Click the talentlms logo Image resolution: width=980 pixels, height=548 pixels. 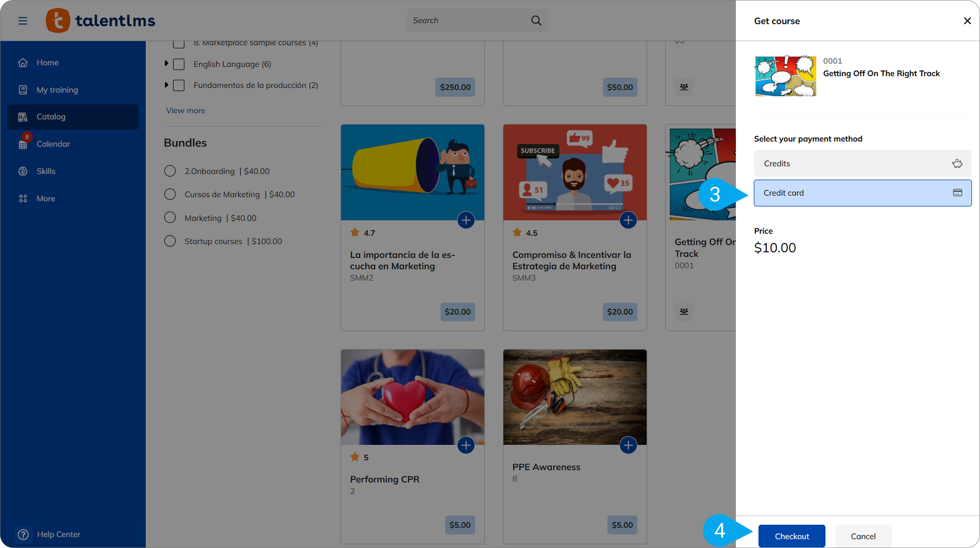(x=100, y=20)
